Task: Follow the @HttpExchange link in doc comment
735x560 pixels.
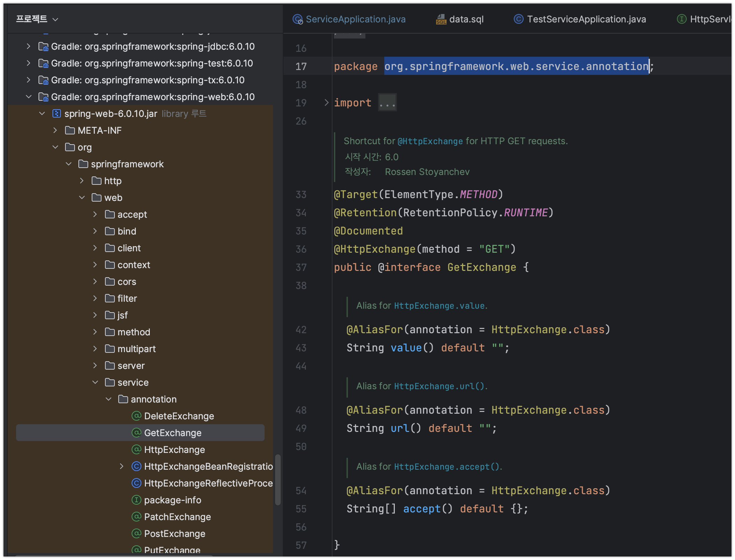Action: tap(430, 141)
